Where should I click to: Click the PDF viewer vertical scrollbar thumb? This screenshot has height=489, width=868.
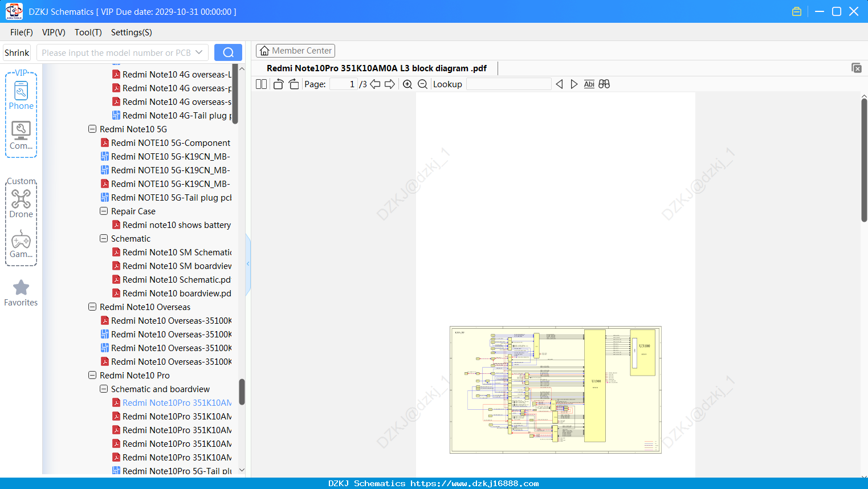click(864, 160)
